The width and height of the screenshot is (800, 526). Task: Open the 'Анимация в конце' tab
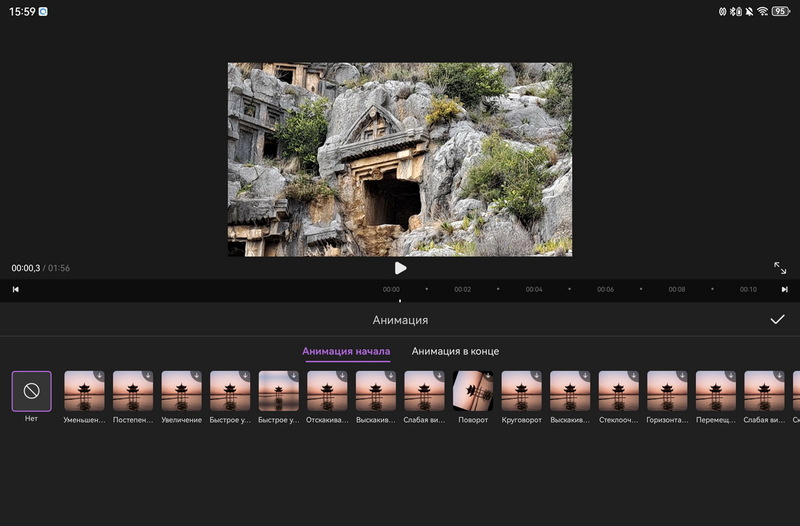point(455,352)
